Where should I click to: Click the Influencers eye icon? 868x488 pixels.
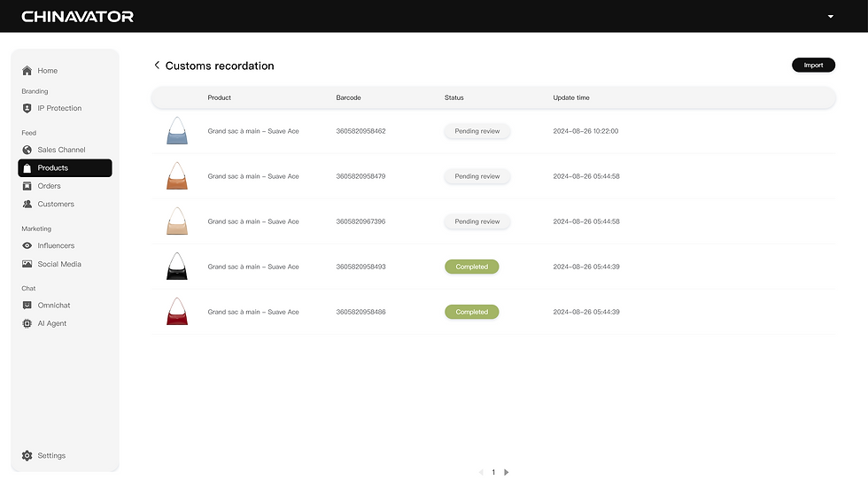pos(27,245)
